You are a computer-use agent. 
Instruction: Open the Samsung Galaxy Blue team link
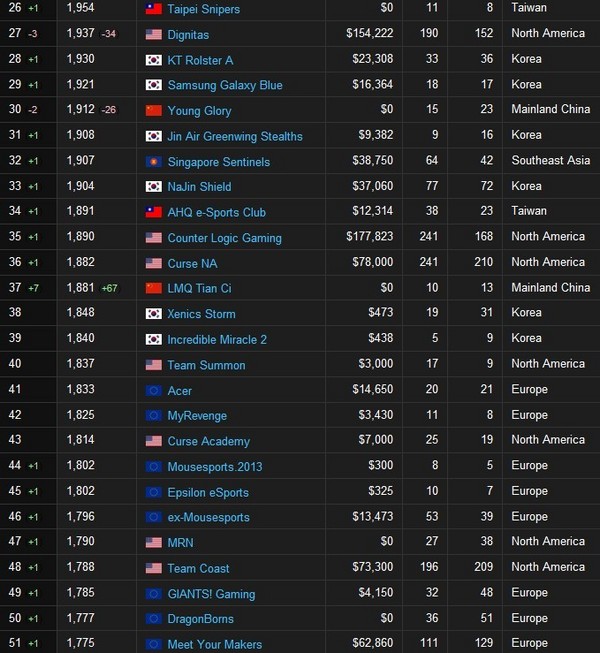(225, 85)
